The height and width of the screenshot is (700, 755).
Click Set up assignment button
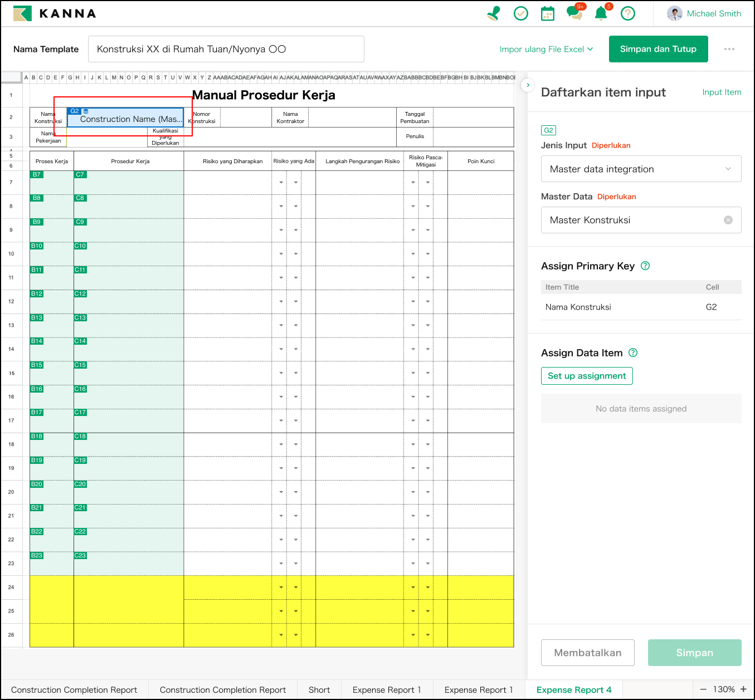[587, 376]
